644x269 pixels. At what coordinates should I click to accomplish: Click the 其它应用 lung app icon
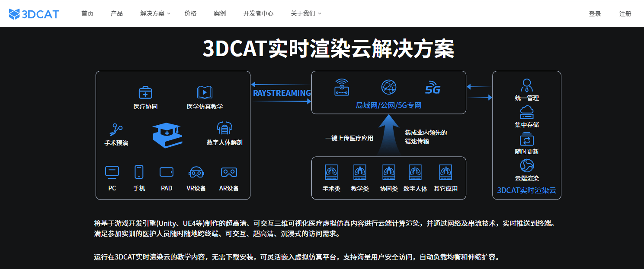click(445, 173)
